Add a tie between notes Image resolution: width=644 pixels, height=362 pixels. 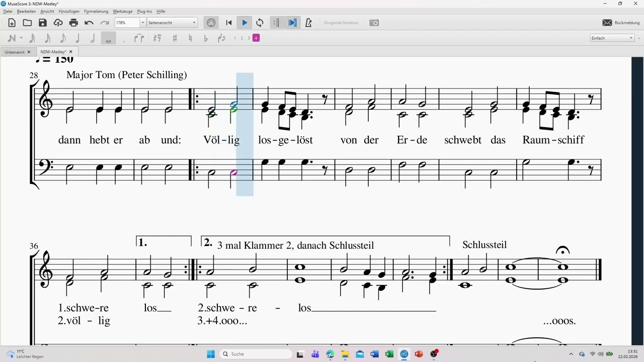pos(139,38)
